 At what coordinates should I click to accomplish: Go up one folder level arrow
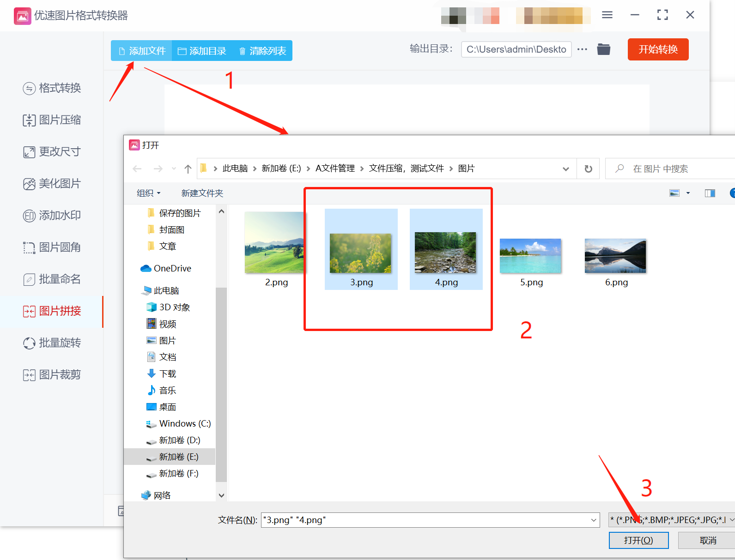point(188,169)
